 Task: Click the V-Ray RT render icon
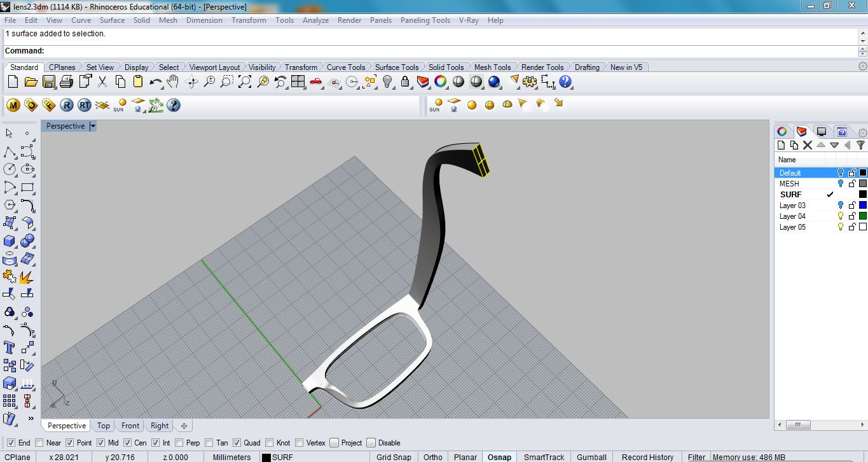coord(85,105)
